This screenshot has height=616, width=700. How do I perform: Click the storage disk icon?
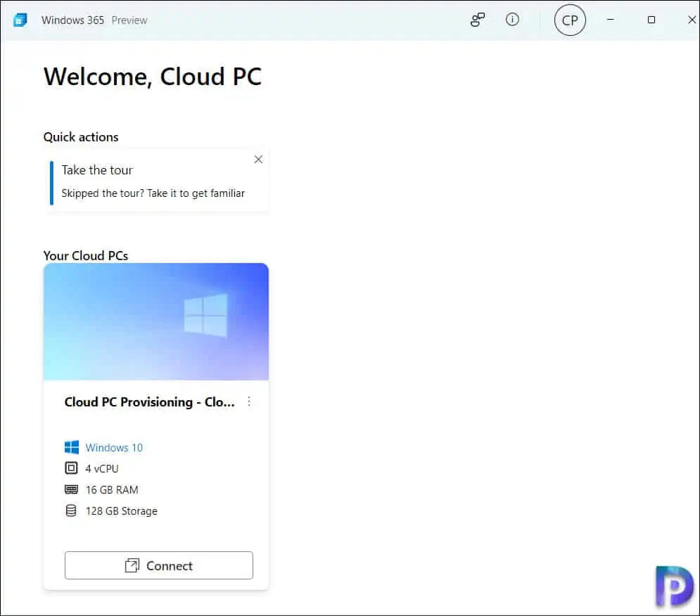71,511
